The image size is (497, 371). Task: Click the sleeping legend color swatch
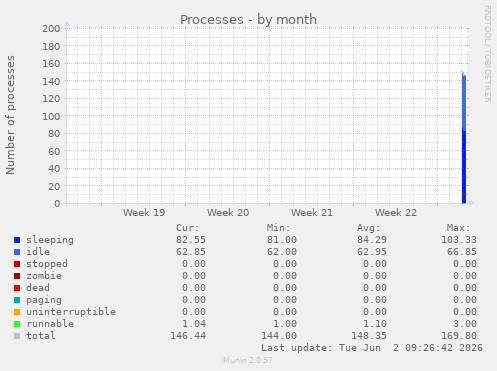(x=17, y=240)
